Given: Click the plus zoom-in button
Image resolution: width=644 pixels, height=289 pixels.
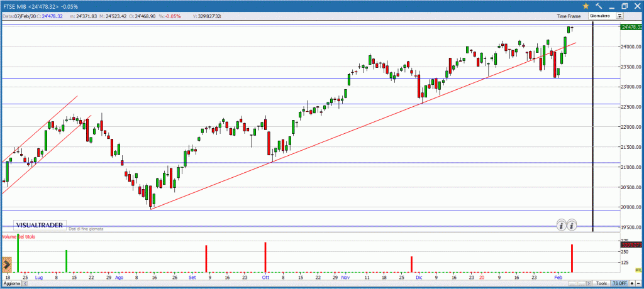Looking at the screenshot, I should [x=631, y=284].
